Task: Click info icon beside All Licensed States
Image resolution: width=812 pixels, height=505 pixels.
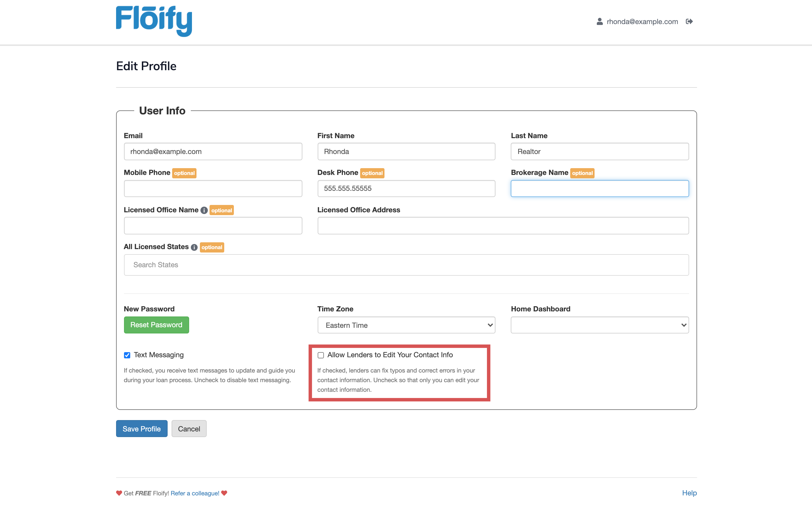Action: (x=194, y=247)
